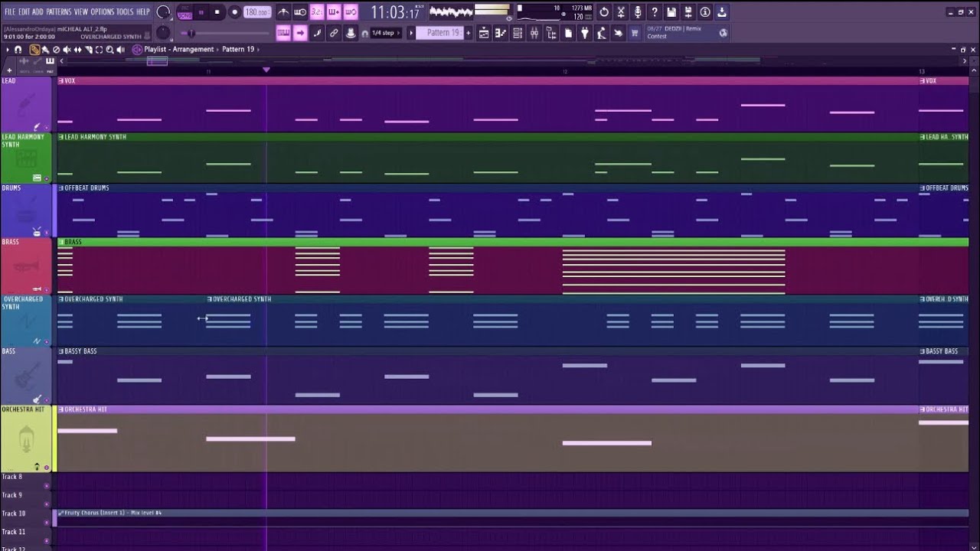980x551 pixels.
Task: Click the download content library icon
Action: point(722,12)
